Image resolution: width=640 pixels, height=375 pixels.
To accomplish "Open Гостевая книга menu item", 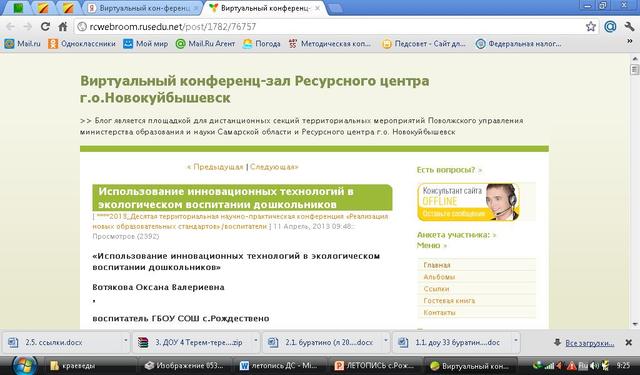I will click(449, 300).
